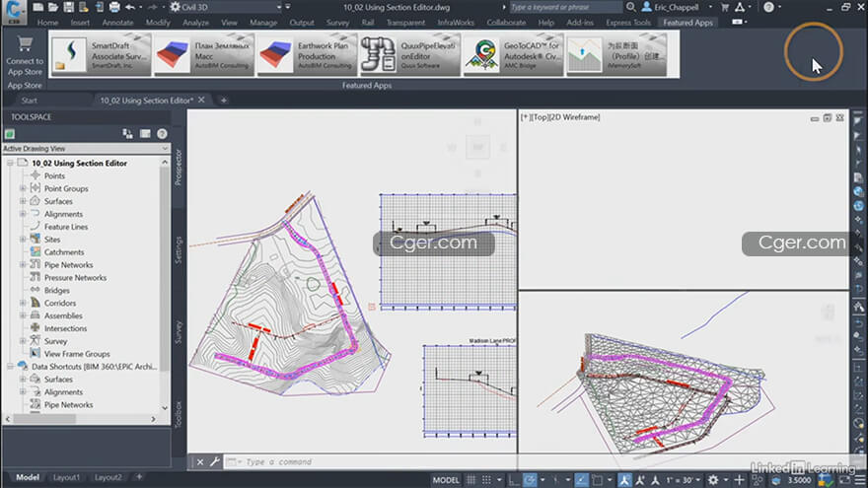Open the Civil 3D workspace dropdown

[226, 7]
